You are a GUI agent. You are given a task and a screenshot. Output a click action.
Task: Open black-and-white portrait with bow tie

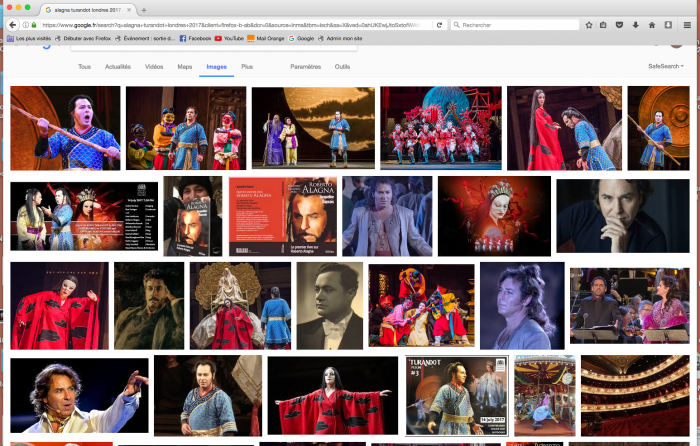pyautogui.click(x=329, y=306)
